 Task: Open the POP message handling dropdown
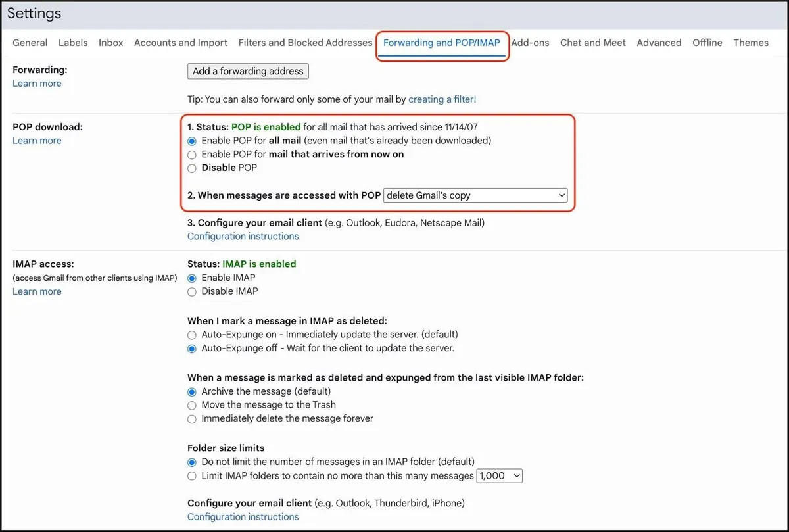click(x=475, y=195)
